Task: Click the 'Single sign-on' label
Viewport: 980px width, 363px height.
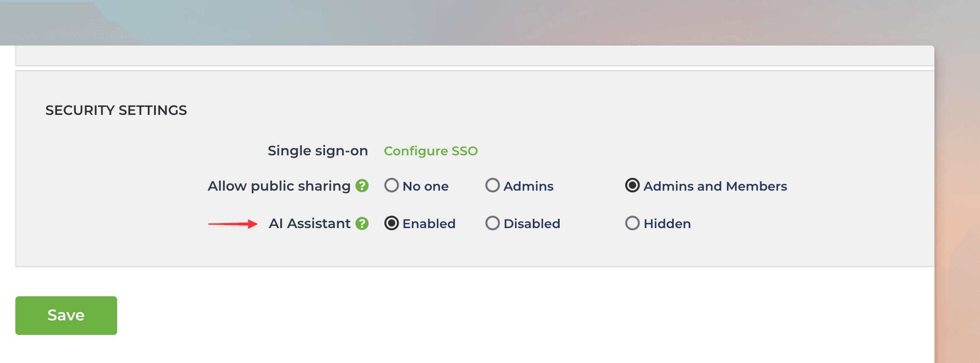Action: [318, 151]
